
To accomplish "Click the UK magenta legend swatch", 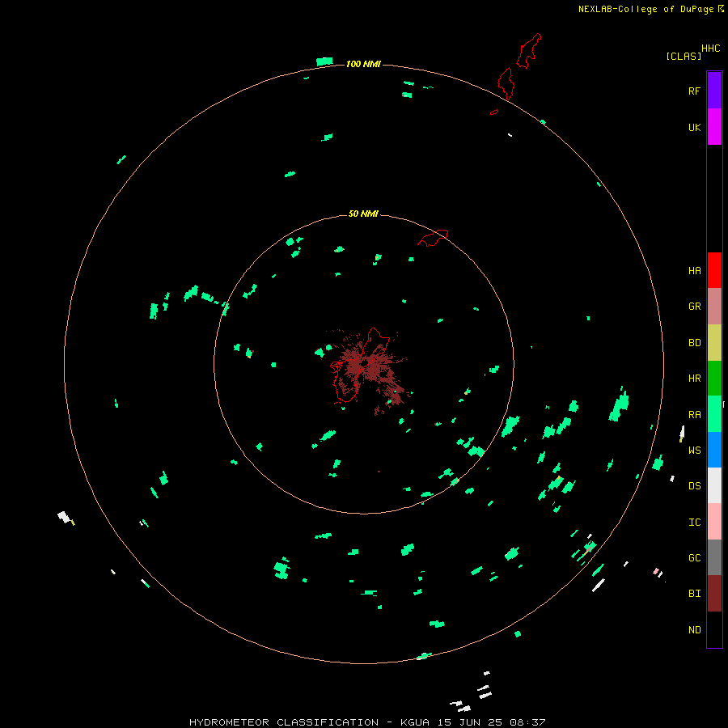I will click(714, 127).
